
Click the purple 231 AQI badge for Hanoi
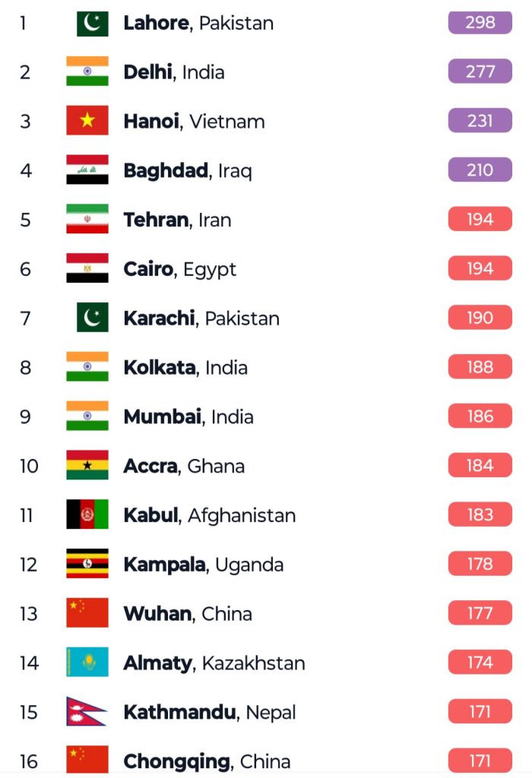point(480,121)
